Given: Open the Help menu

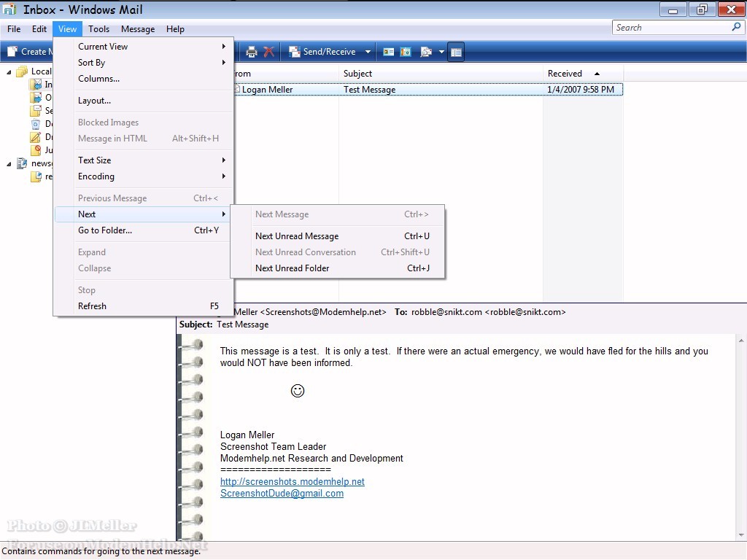Looking at the screenshot, I should coord(175,29).
